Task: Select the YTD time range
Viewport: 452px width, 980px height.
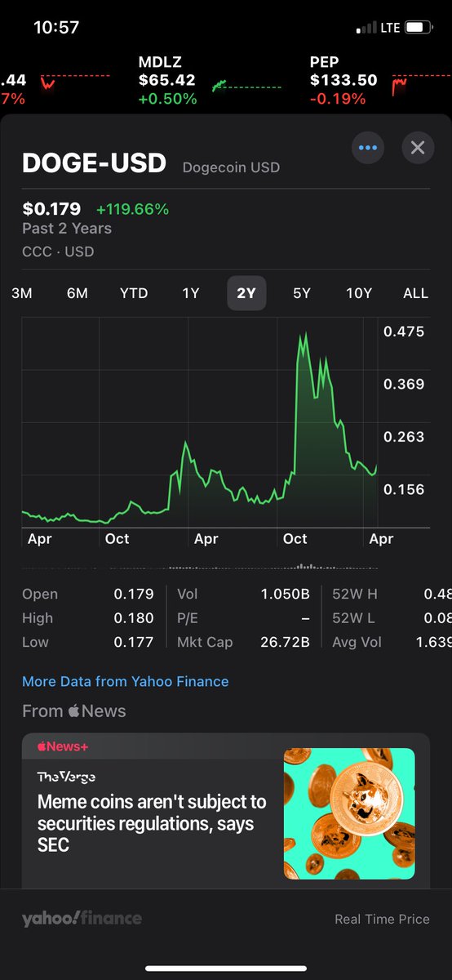Action: [134, 293]
